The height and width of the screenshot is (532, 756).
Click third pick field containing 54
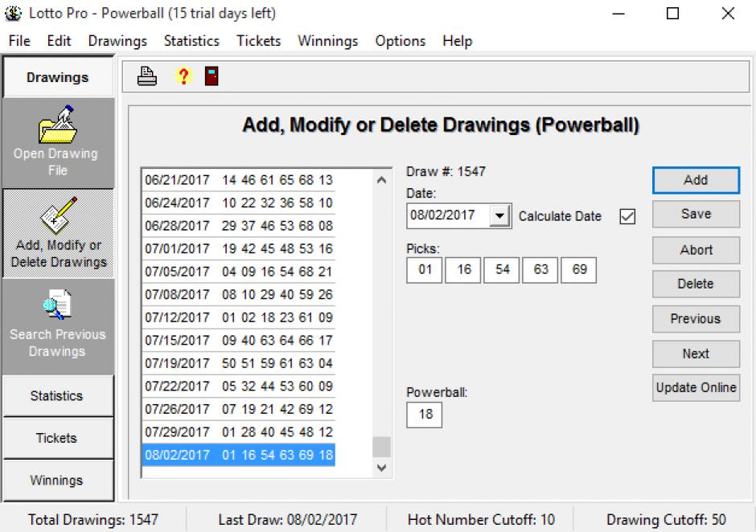[x=502, y=269]
